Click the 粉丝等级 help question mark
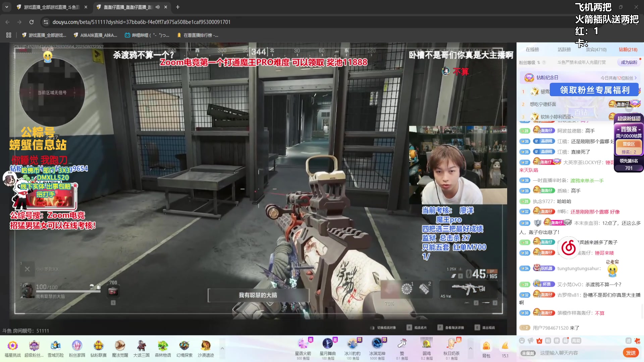The height and width of the screenshot is (362, 644). pyautogui.click(x=544, y=62)
